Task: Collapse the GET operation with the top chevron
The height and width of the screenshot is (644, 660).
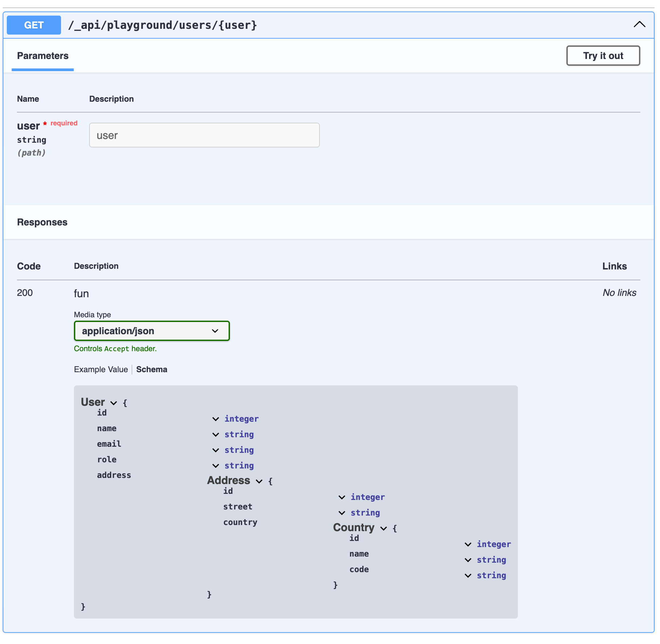Action: click(x=639, y=25)
